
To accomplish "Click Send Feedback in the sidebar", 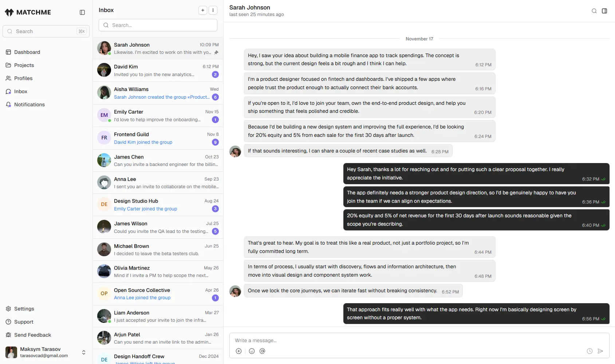I will coord(32,335).
